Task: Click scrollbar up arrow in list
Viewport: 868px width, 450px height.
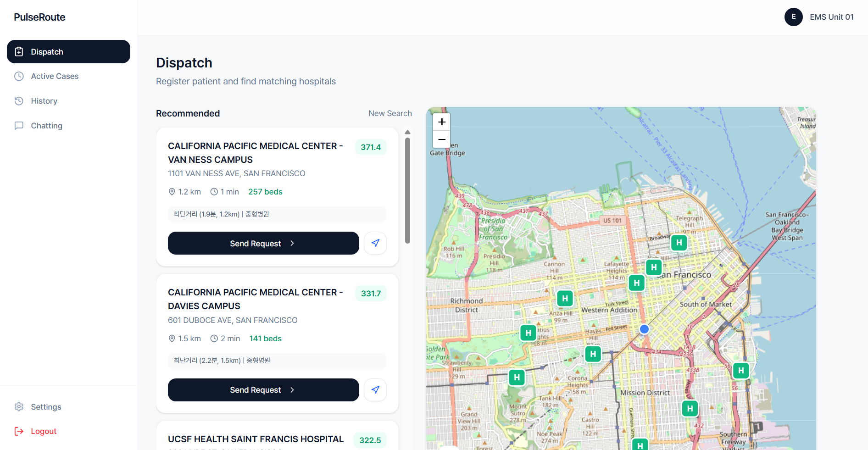Action: click(x=407, y=132)
